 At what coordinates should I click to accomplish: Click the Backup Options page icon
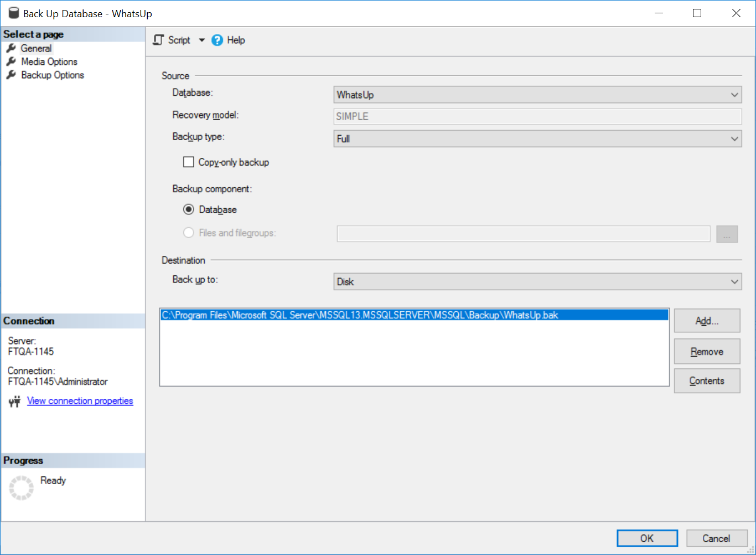tap(11, 75)
